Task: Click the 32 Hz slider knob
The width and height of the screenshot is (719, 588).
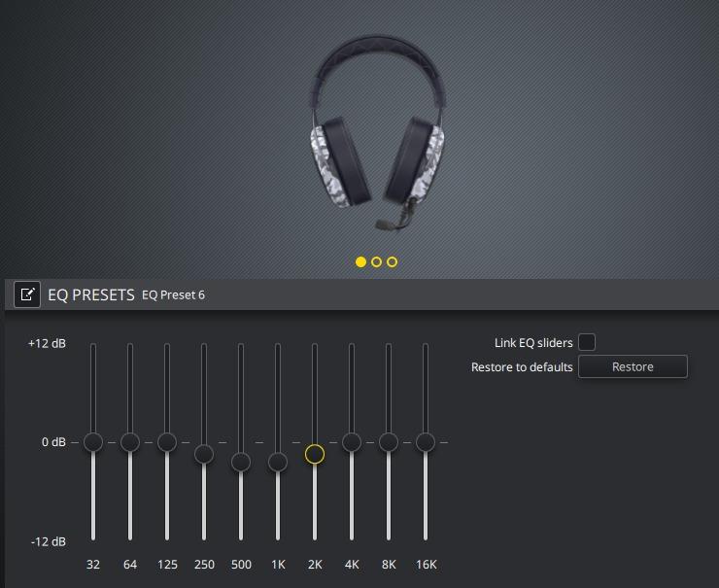Action: tap(93, 442)
